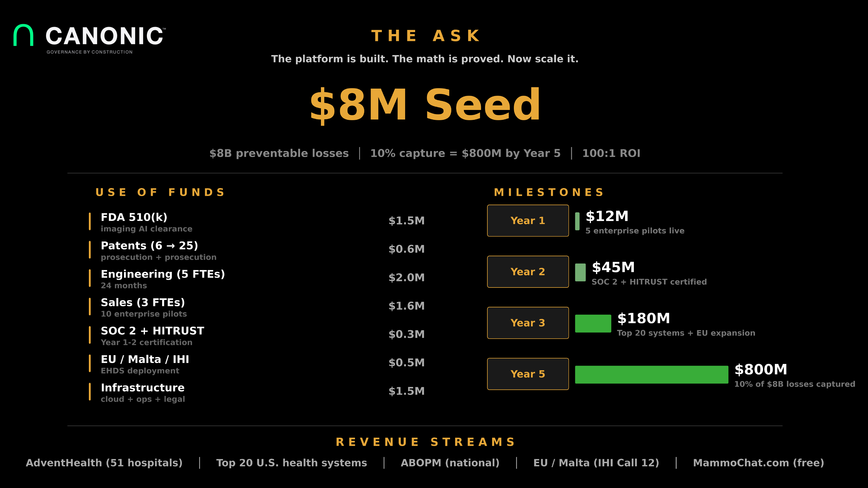Click the CANONIC wordmark text
The image size is (868, 488).
(104, 36)
